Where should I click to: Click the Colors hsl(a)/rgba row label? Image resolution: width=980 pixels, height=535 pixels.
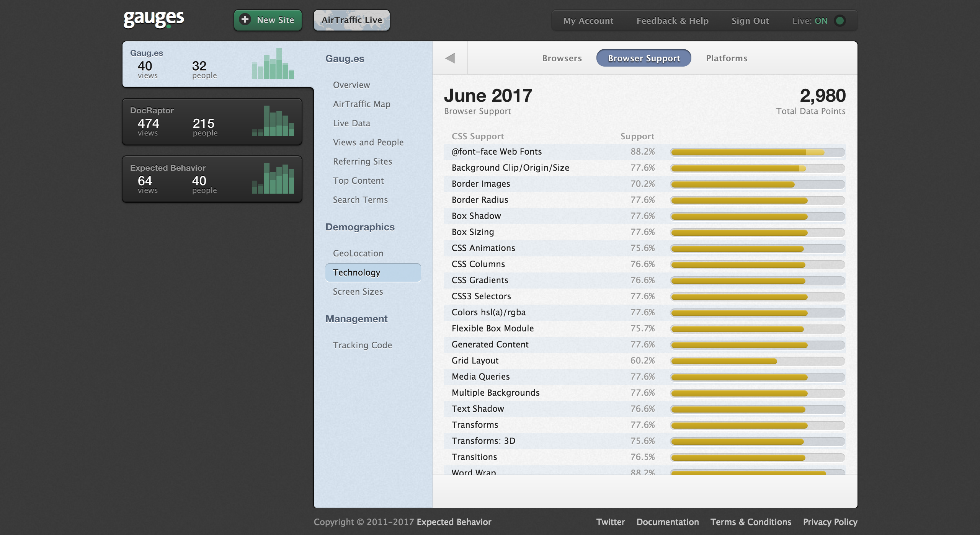click(x=488, y=312)
